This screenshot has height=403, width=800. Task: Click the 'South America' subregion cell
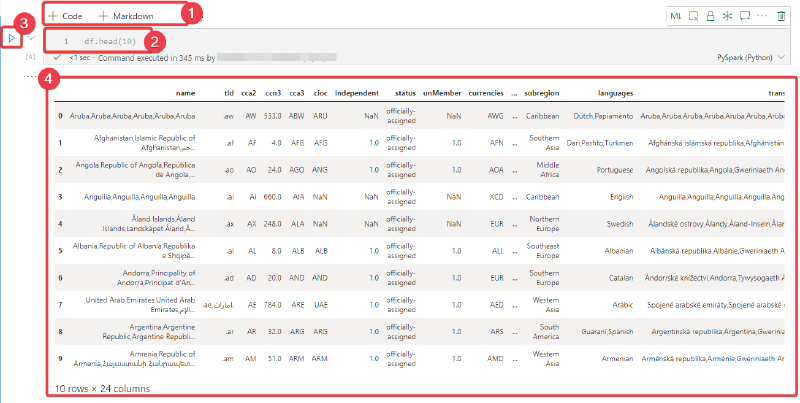547,332
